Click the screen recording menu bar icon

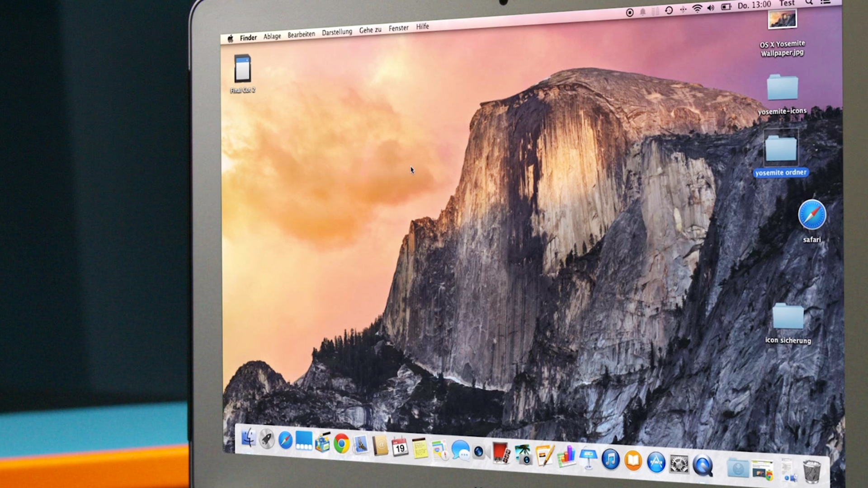point(629,13)
